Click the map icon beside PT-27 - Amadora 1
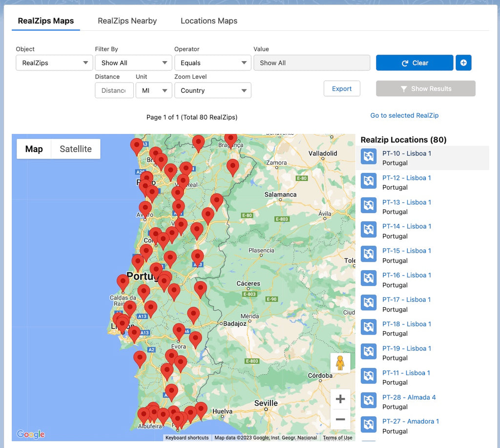The height and width of the screenshot is (448, 500). (x=369, y=425)
